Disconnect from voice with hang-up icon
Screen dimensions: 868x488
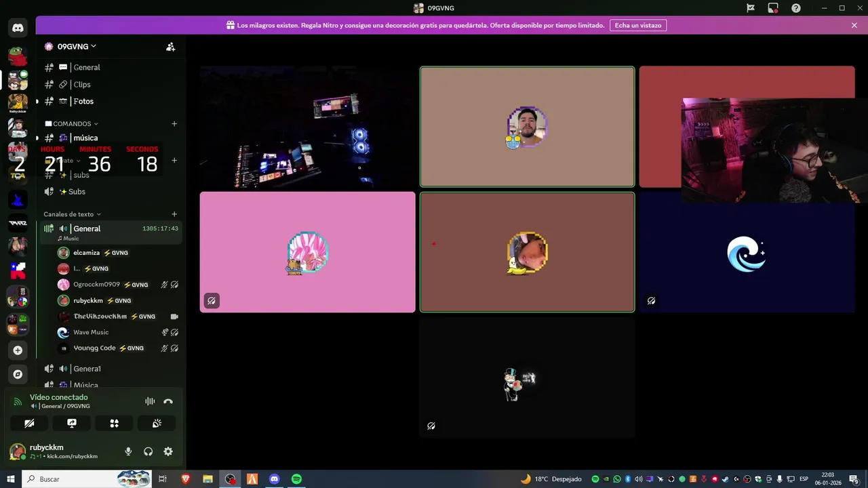168,401
